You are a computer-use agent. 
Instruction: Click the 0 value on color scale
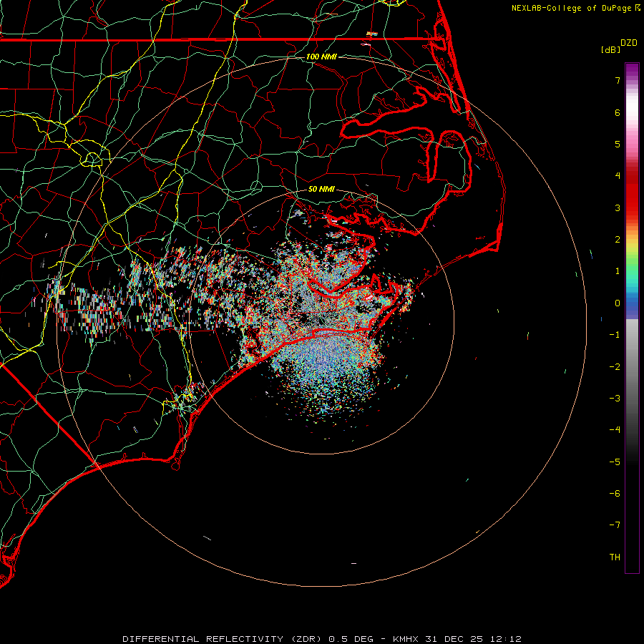pyautogui.click(x=618, y=303)
